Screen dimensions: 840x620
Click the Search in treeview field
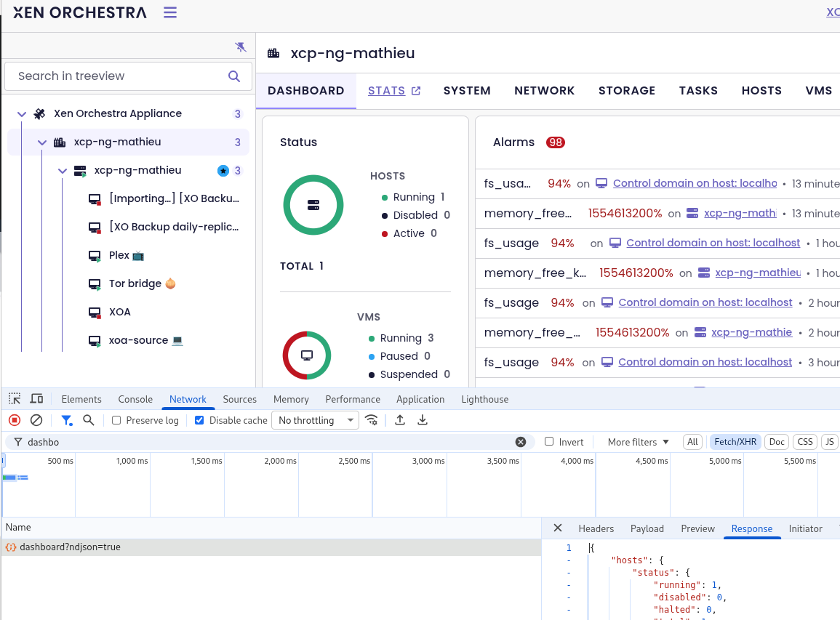[x=116, y=76]
